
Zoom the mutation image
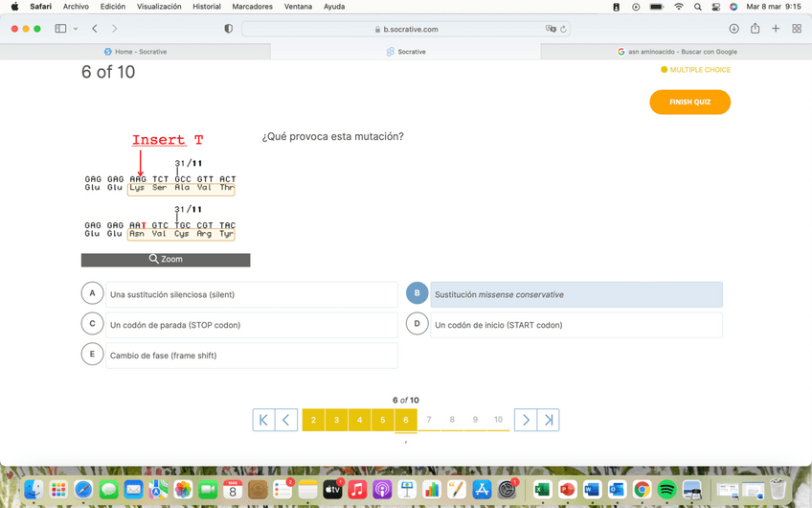[166, 260]
